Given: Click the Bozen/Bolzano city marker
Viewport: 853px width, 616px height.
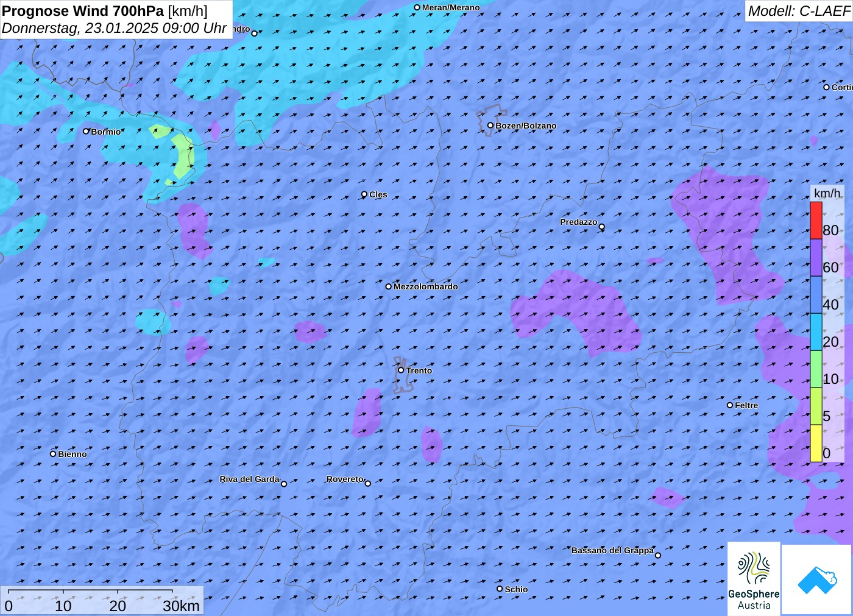Looking at the screenshot, I should [x=490, y=126].
